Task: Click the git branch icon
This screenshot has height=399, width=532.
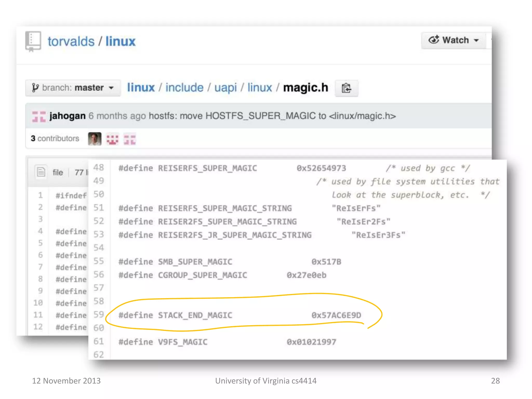Action: tap(35, 88)
